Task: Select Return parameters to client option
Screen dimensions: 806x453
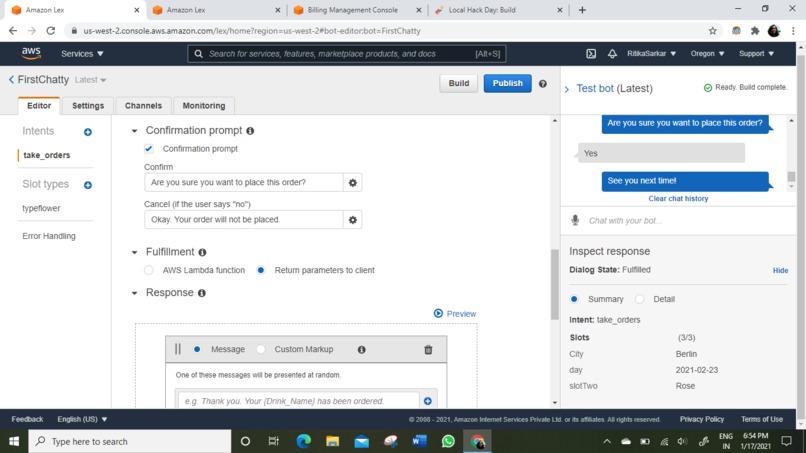Action: point(261,270)
